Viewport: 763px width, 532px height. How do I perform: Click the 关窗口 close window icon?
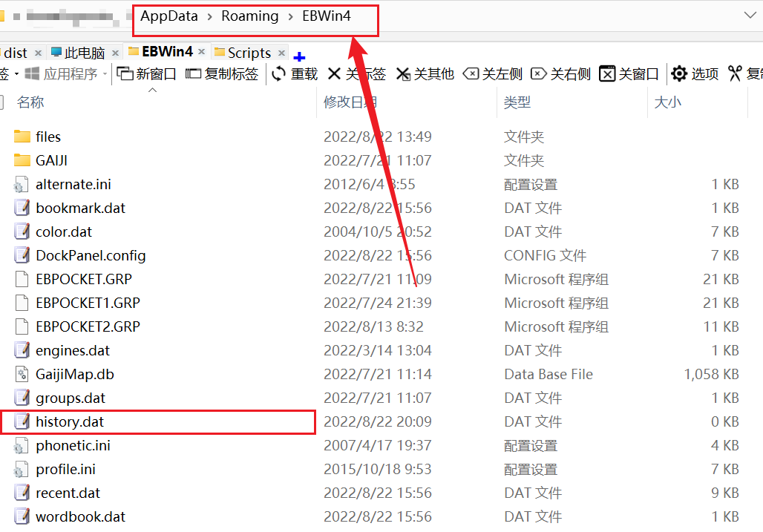[x=607, y=74]
